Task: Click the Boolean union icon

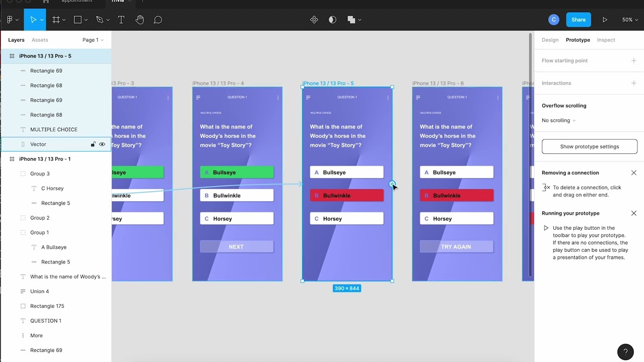Action: pos(351,20)
